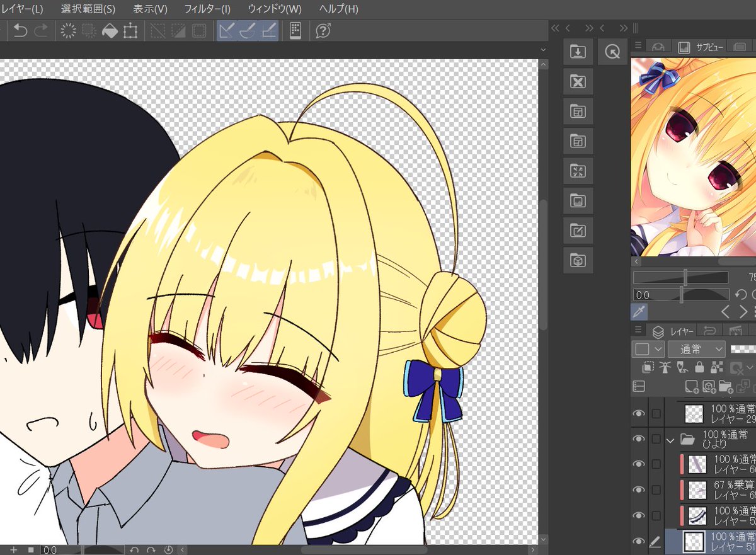
Task: Show previous image in Sub View
Action: click(726, 312)
